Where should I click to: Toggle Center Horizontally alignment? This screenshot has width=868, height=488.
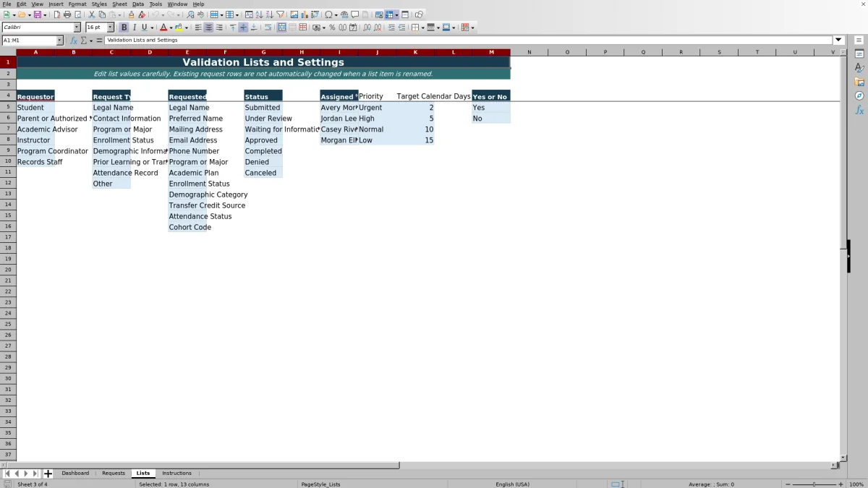click(208, 27)
